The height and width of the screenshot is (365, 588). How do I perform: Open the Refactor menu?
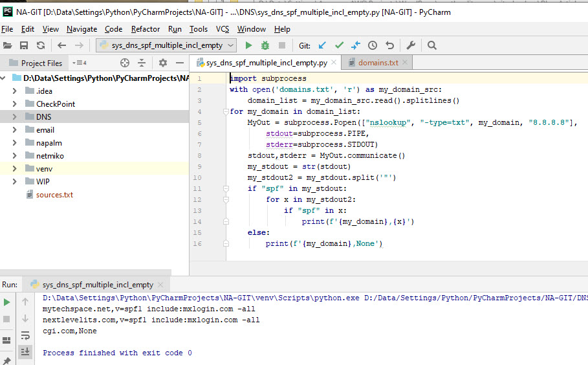(146, 29)
